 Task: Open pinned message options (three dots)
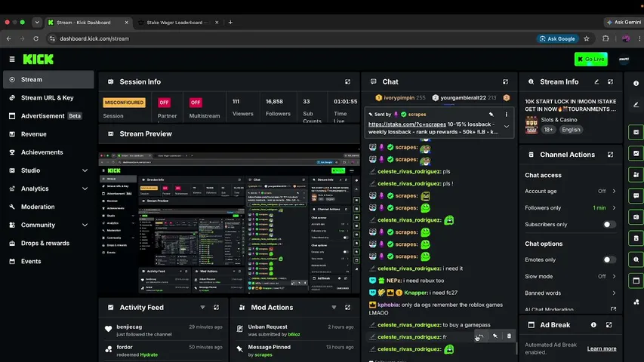pyautogui.click(x=506, y=115)
